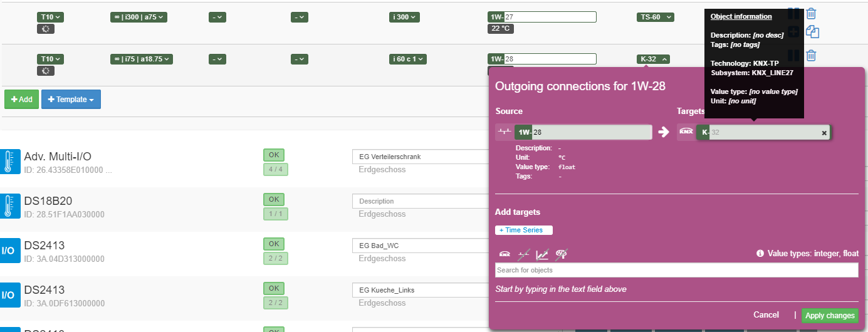Screen dimensions: 868x332
Task: Duplicate the 1W-27 row with copy icon
Action: click(x=813, y=32)
